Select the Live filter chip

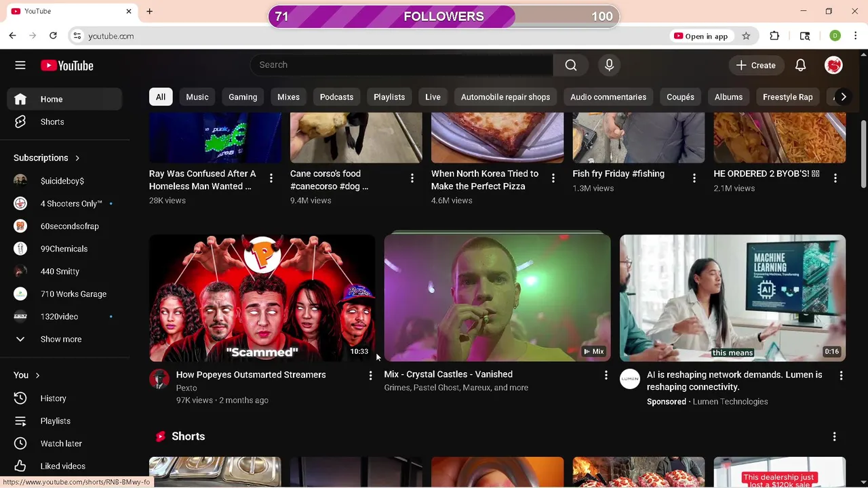(x=433, y=97)
